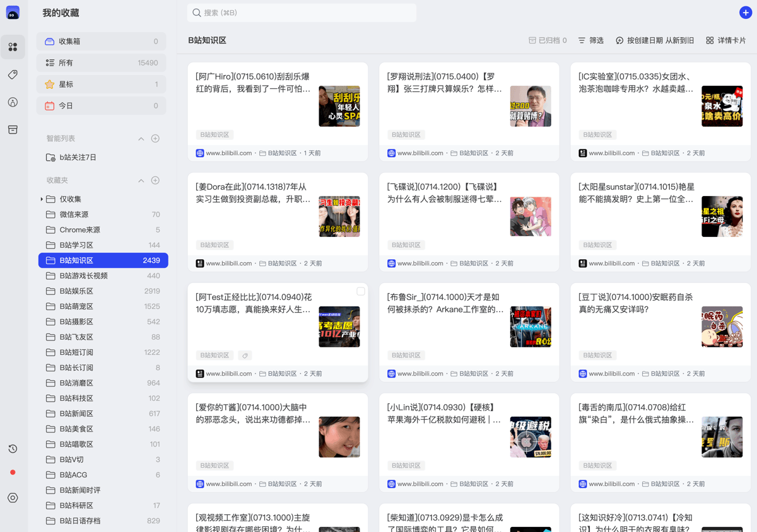Click the site icon on 小Lin说 card
Image resolution: width=757 pixels, height=532 pixels.
(391, 484)
